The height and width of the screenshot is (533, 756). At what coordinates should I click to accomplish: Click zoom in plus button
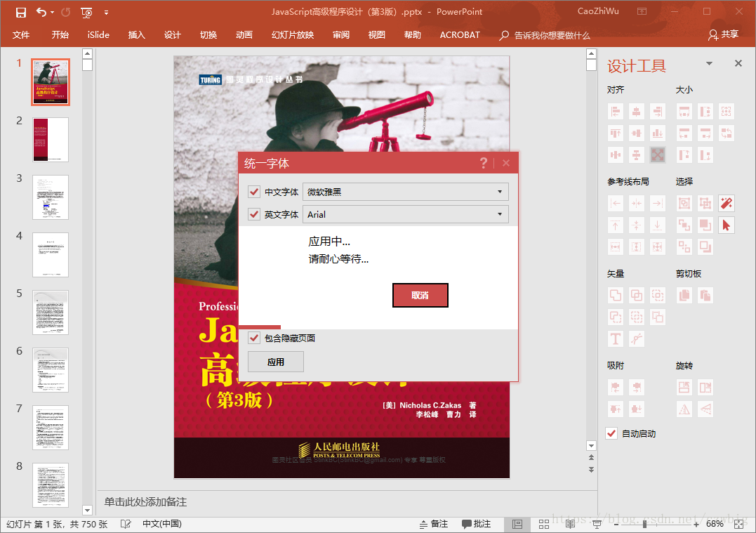[696, 525]
